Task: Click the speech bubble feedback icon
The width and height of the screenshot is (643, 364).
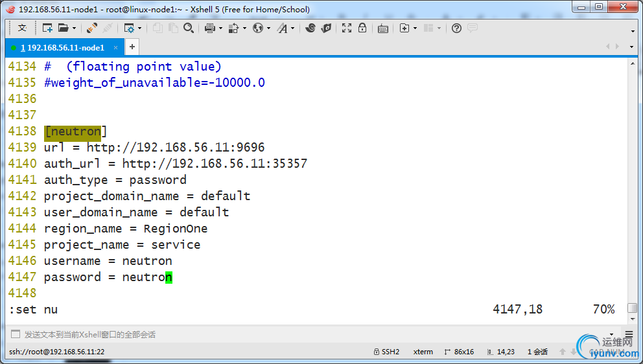Action: tap(473, 28)
